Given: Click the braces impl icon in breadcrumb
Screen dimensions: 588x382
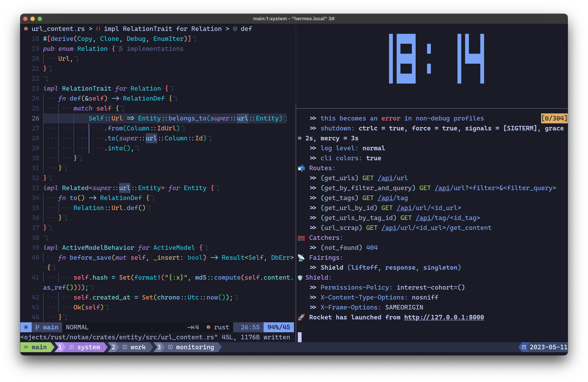Looking at the screenshot, I should tap(98, 29).
